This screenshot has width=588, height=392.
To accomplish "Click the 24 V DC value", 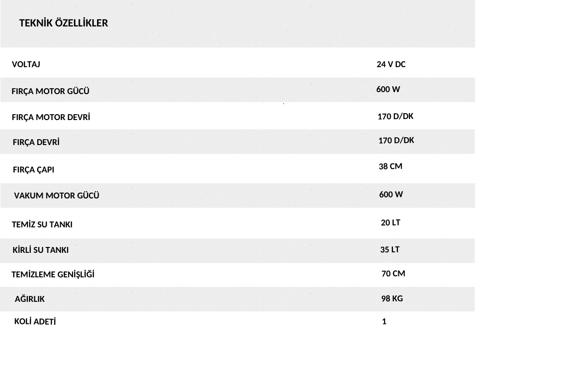I will pyautogui.click(x=391, y=64).
